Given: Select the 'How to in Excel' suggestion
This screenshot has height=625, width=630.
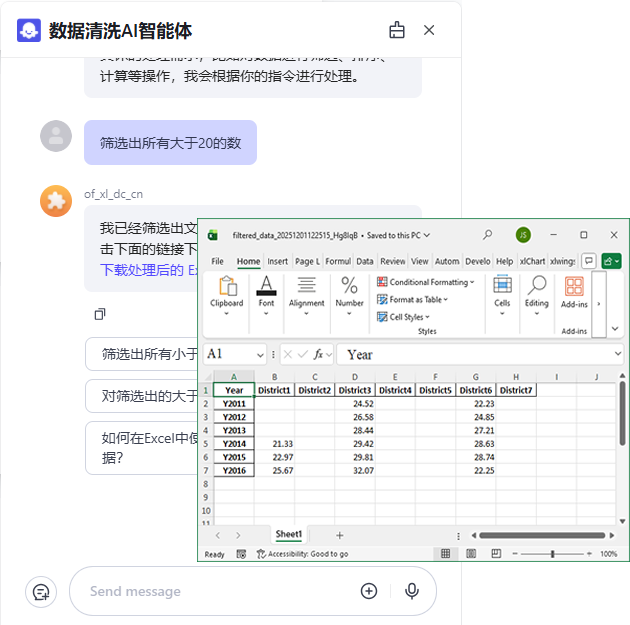Looking at the screenshot, I should tap(141, 448).
